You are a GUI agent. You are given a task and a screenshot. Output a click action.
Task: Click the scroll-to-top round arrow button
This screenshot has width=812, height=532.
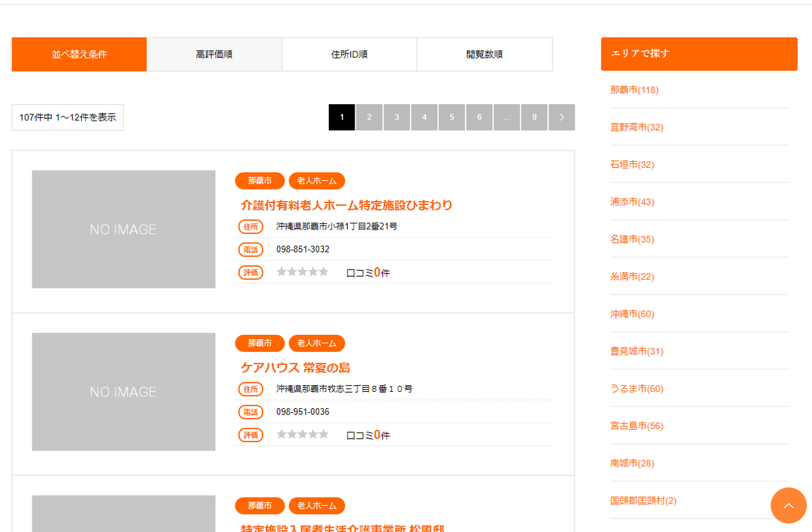788,506
